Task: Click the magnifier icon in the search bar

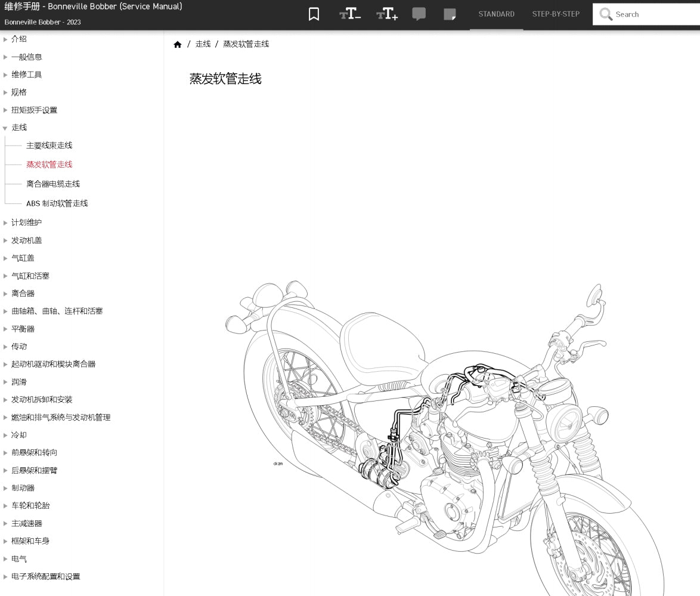Action: 606,14
